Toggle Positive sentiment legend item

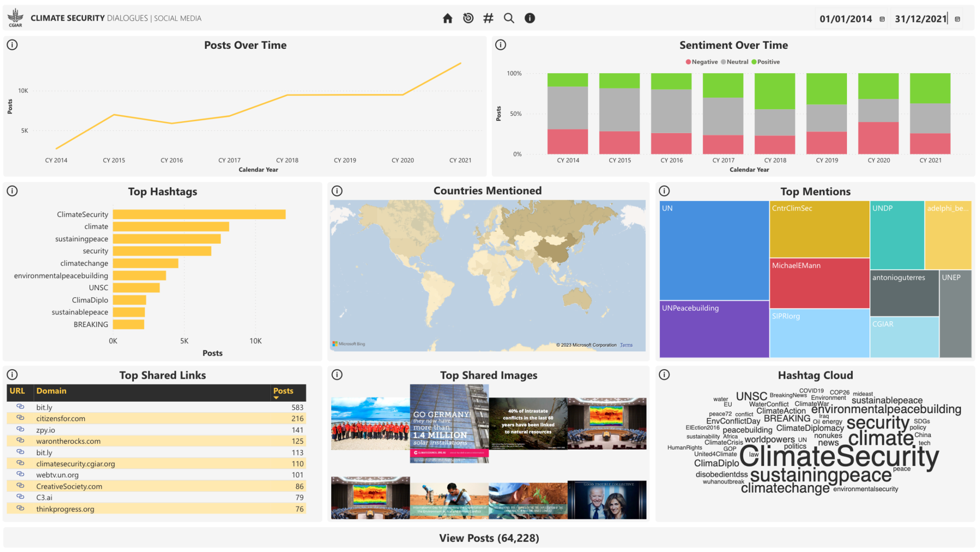click(766, 62)
